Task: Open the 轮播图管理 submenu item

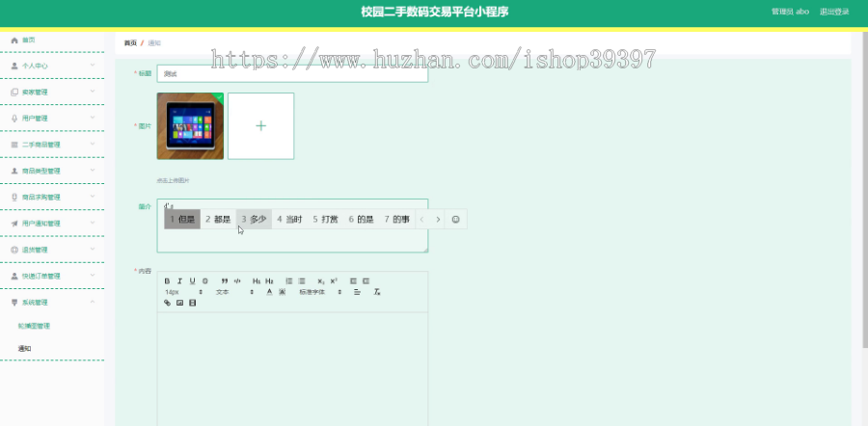Action: (35, 326)
